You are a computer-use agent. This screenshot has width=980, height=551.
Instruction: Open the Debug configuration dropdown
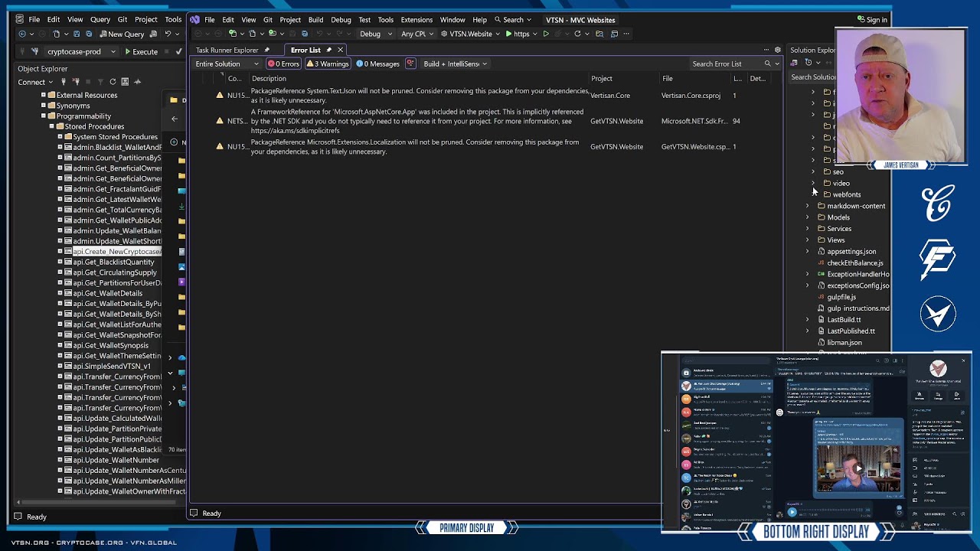tap(376, 34)
